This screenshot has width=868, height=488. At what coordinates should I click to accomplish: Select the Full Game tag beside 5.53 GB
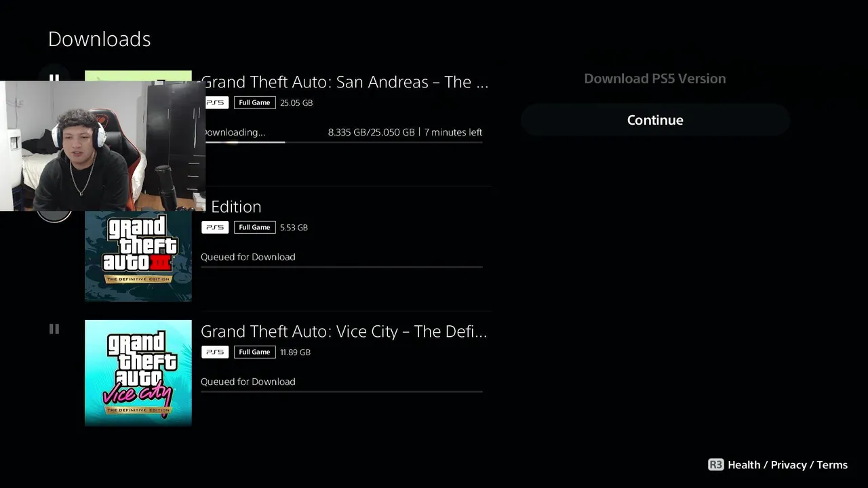pos(254,228)
